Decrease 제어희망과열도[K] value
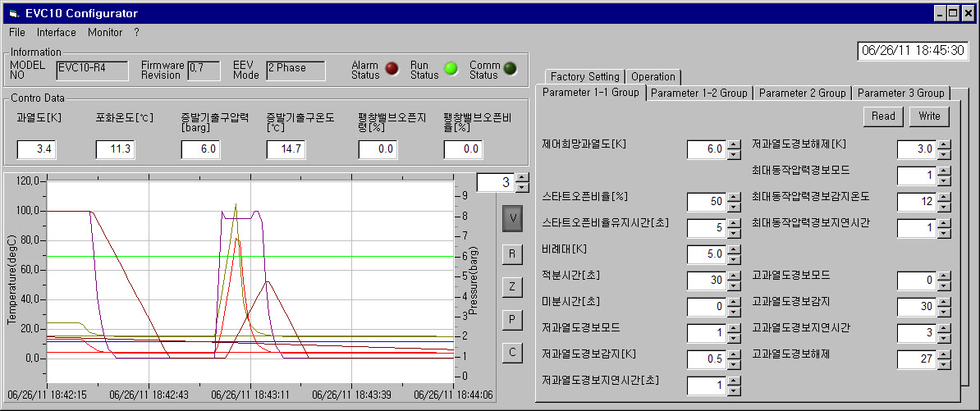Screen dimensions: 980x411 [735, 153]
